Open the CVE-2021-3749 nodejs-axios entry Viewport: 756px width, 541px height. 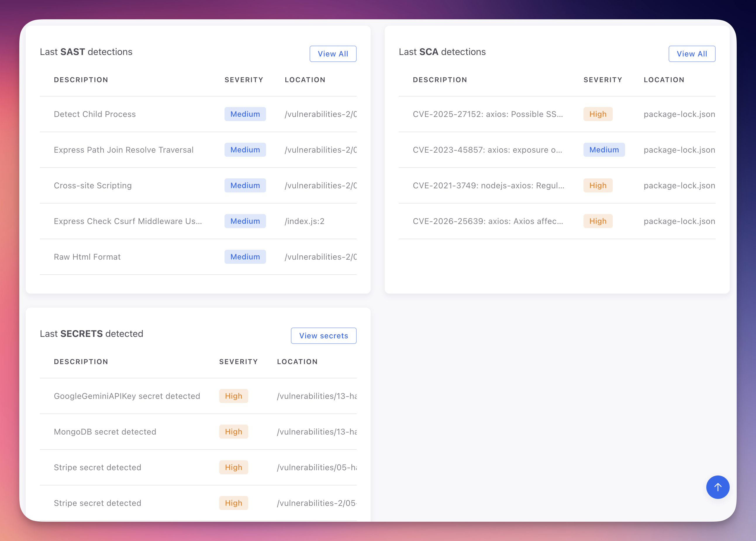tap(488, 186)
